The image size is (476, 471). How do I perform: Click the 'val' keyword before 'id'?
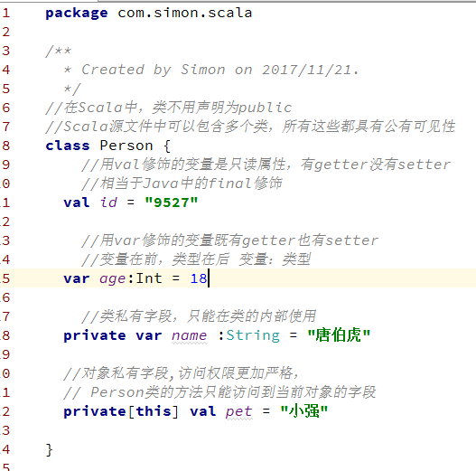(77, 203)
